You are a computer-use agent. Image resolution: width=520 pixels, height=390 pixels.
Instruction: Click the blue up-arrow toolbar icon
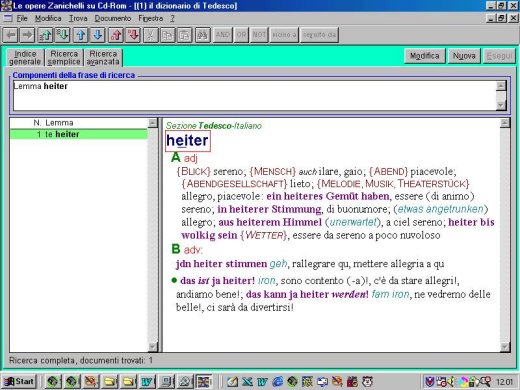click(81, 35)
